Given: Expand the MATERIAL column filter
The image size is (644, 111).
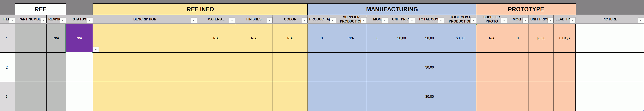Looking at the screenshot, I should (232, 20).
